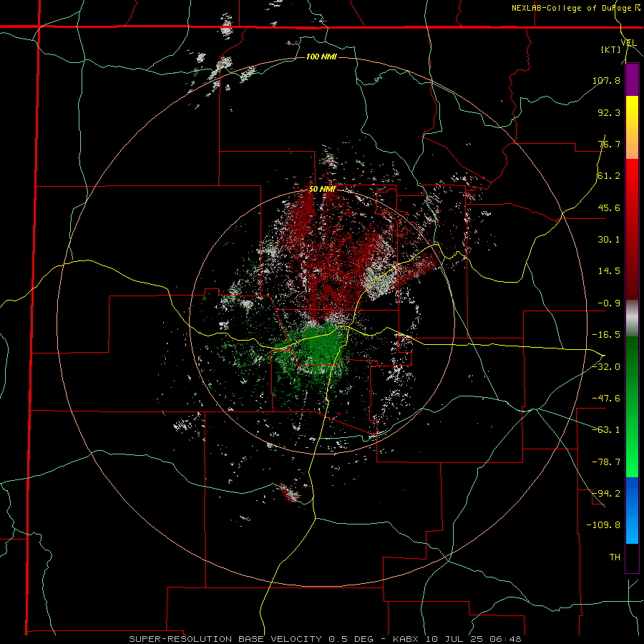The image size is (644, 644).
Task: Click the 50 NMI range ring label
Action: 323,190
